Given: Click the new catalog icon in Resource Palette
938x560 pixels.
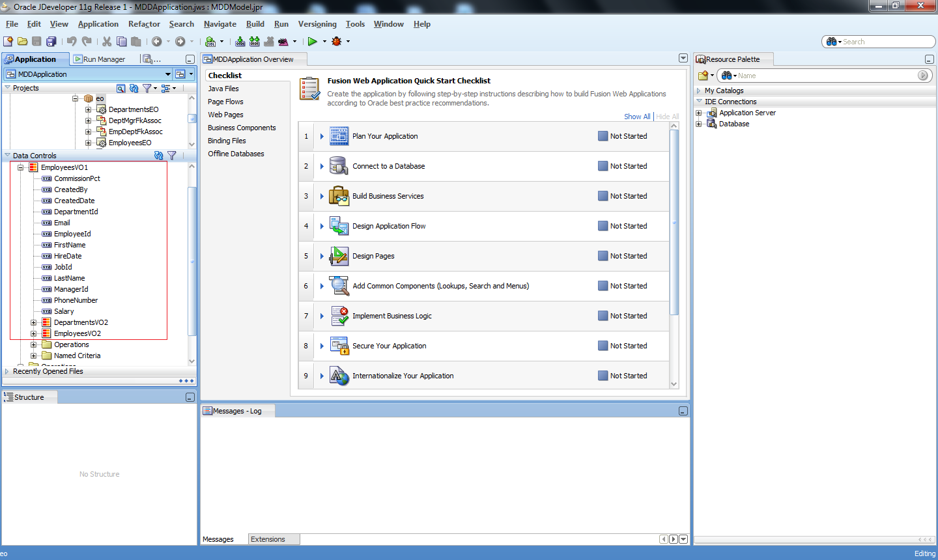Looking at the screenshot, I should pyautogui.click(x=703, y=76).
